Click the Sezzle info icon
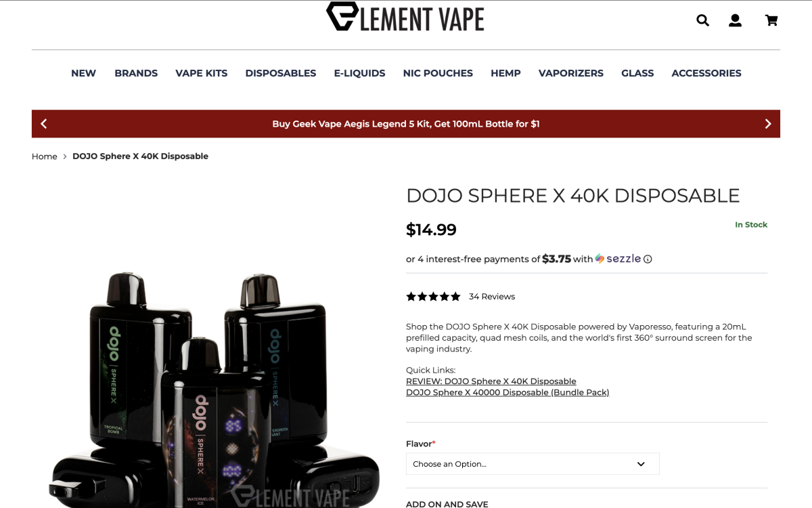The height and width of the screenshot is (508, 812). [x=648, y=259]
